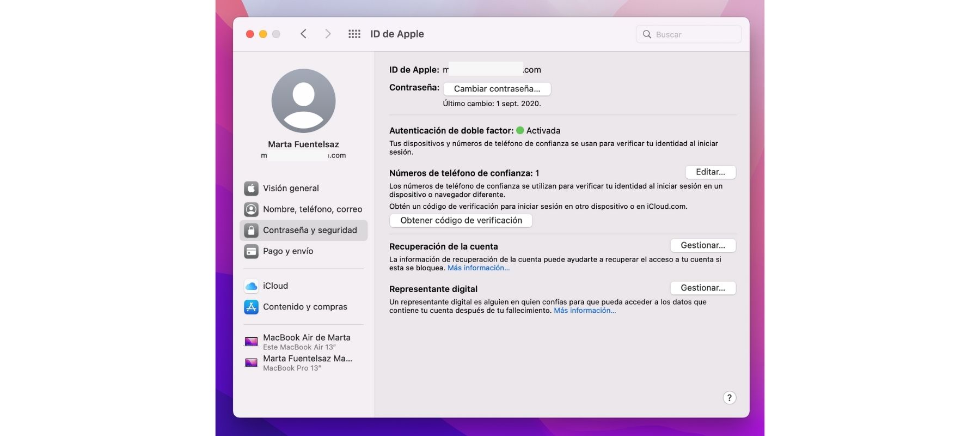Click Obtener código de verificación button
Viewport: 980px width, 436px height.
click(x=461, y=221)
